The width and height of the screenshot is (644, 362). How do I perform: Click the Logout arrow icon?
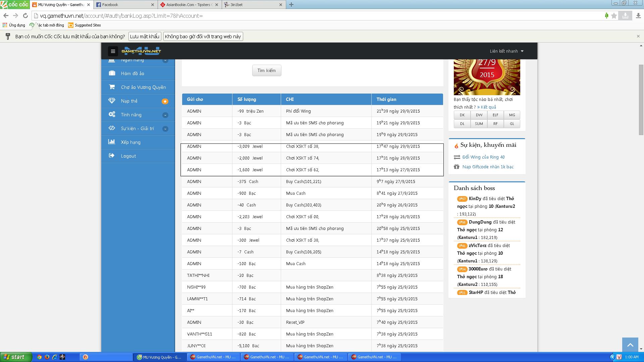[x=112, y=156]
